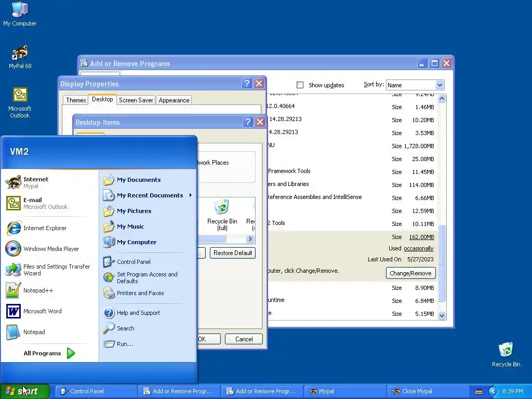Select Recycle Bin (full) icon in Desktop Items
This screenshot has height=399, width=532.
point(222,215)
